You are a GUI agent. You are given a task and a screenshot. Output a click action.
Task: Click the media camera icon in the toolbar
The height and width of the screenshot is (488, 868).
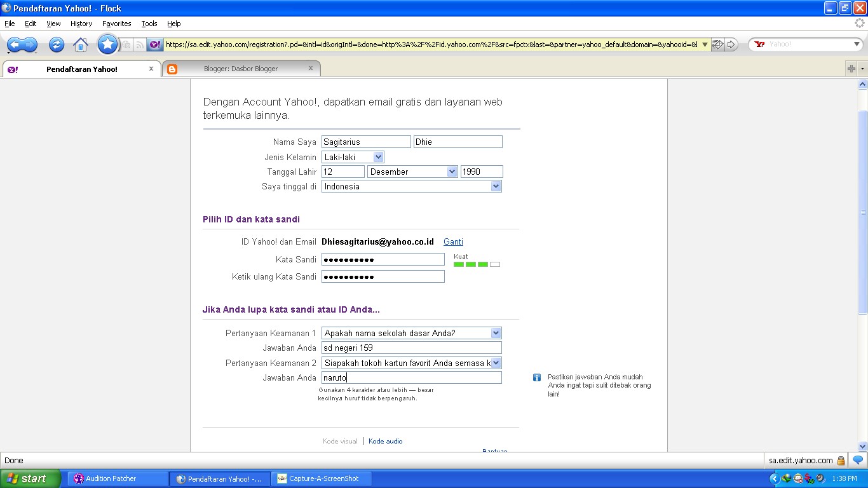(126, 44)
